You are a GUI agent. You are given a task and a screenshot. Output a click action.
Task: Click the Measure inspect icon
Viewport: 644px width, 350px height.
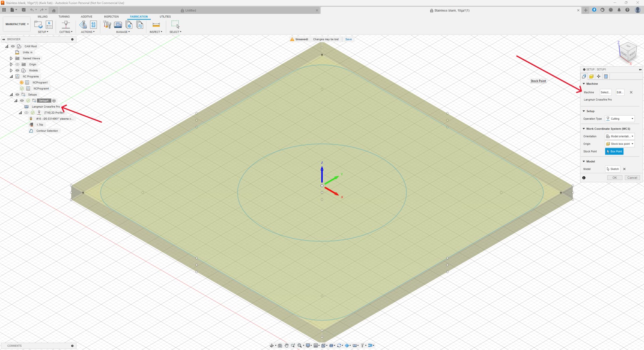[156, 24]
